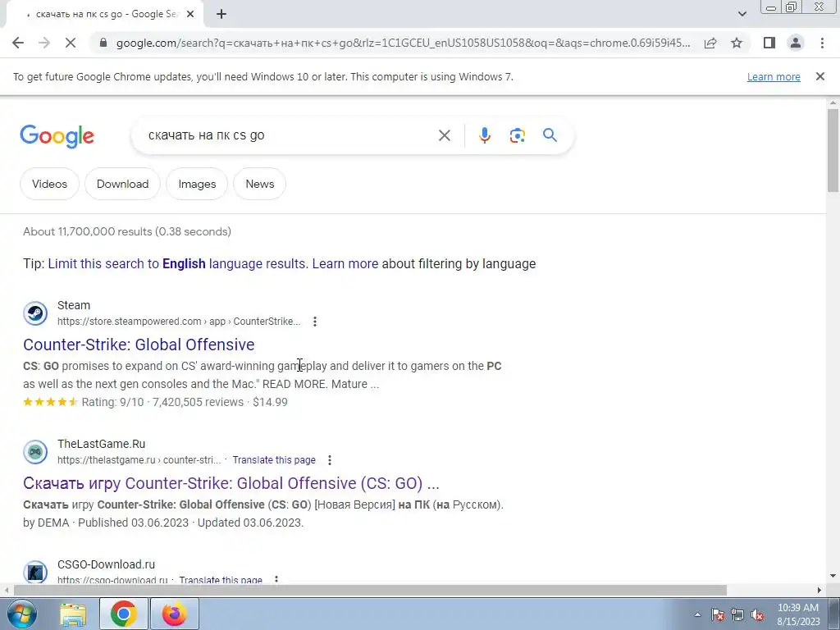Open Скачать игру Counter-Strike result link
Screen dimensions: 840x630
point(231,483)
